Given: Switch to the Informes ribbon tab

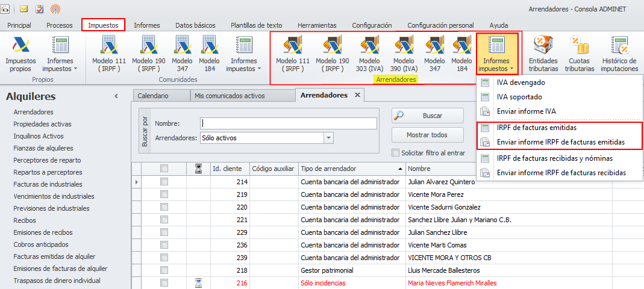Looking at the screenshot, I should (x=146, y=25).
